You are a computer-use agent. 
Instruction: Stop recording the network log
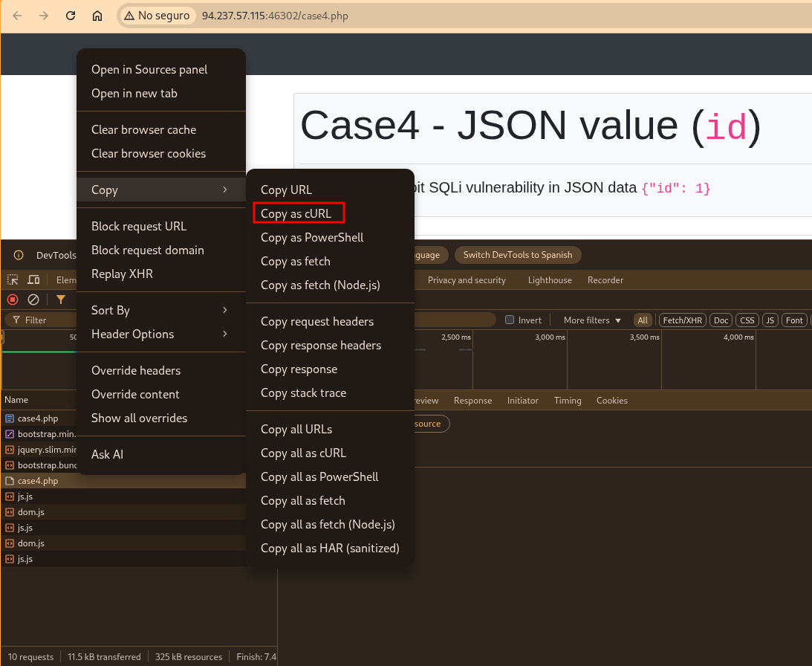point(13,300)
